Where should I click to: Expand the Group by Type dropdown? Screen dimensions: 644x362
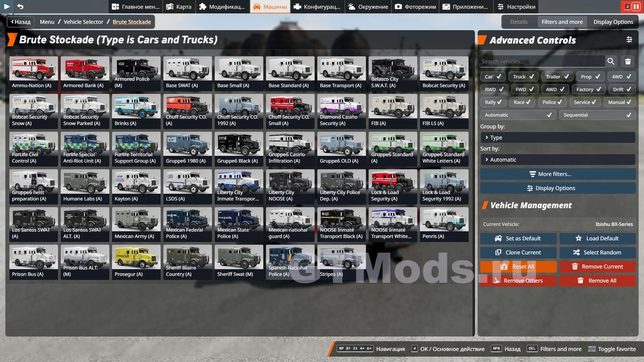[x=558, y=138]
